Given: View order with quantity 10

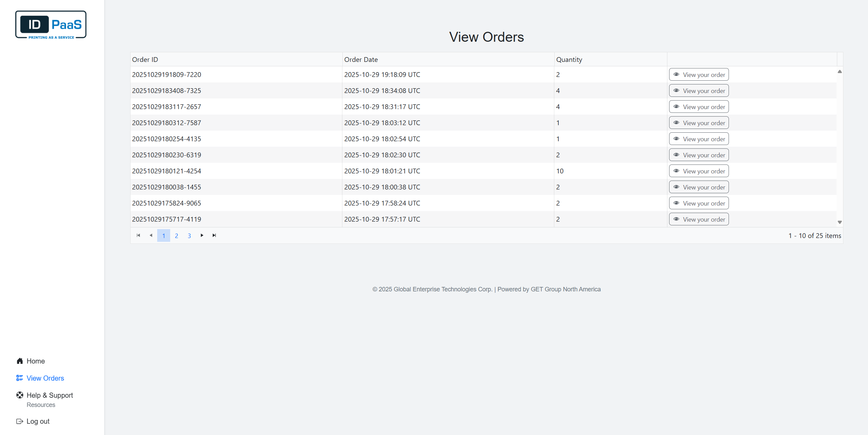Looking at the screenshot, I should pyautogui.click(x=699, y=171).
